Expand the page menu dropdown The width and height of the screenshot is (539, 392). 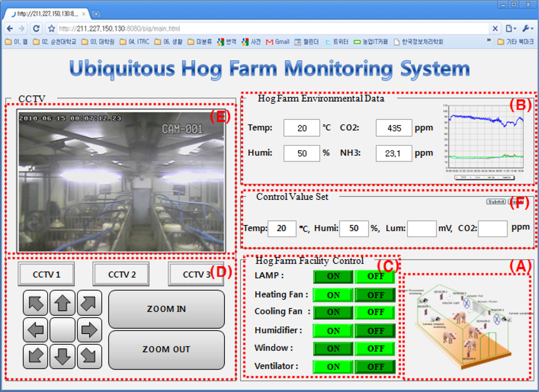pyautogui.click(x=511, y=28)
